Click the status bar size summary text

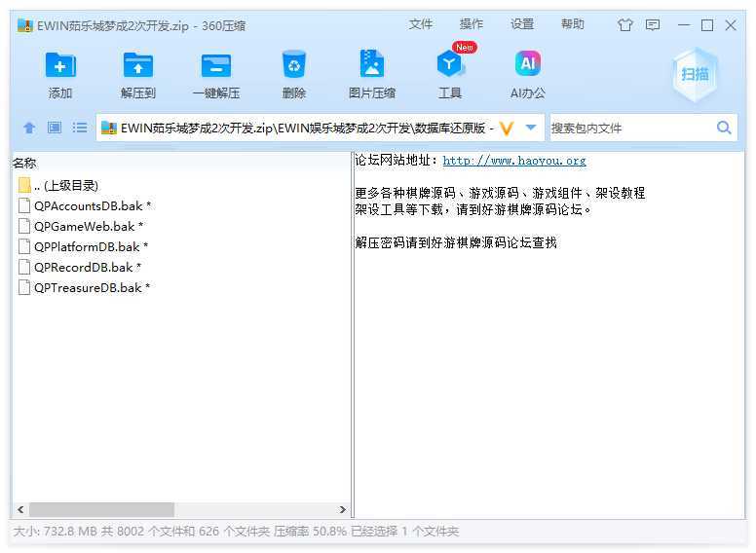coord(236,532)
